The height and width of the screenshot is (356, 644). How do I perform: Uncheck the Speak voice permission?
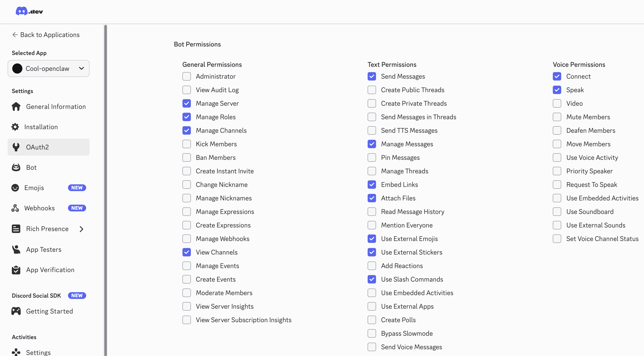(x=557, y=90)
